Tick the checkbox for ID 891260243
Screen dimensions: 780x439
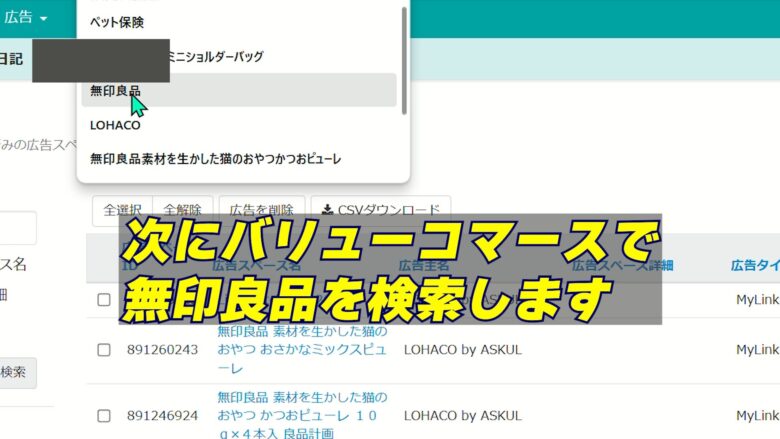(104, 350)
